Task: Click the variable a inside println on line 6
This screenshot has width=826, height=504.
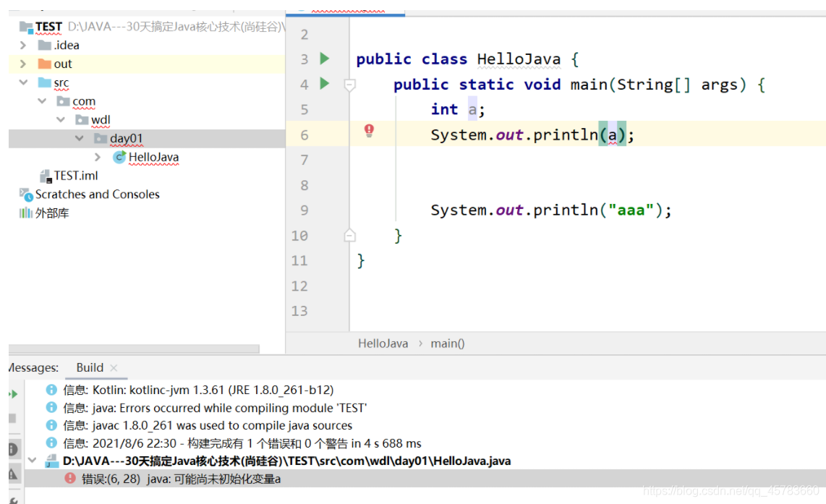Action: [612, 134]
